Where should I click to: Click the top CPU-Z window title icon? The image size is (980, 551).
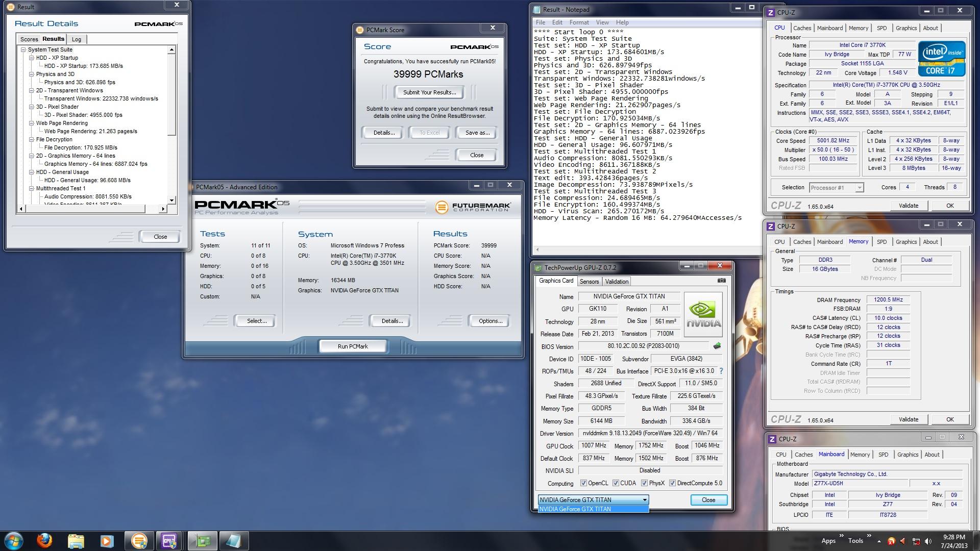click(x=770, y=12)
